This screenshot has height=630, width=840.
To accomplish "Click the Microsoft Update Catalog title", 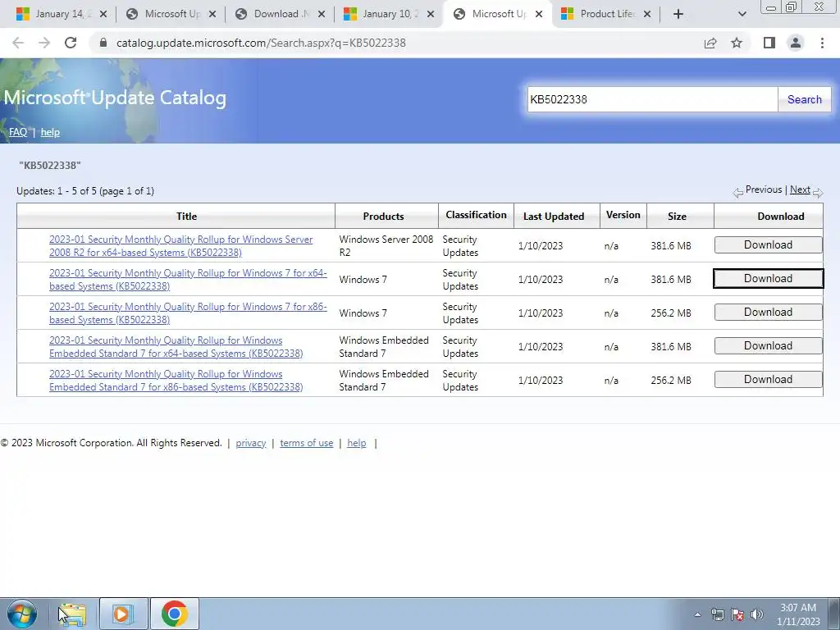I will point(115,98).
